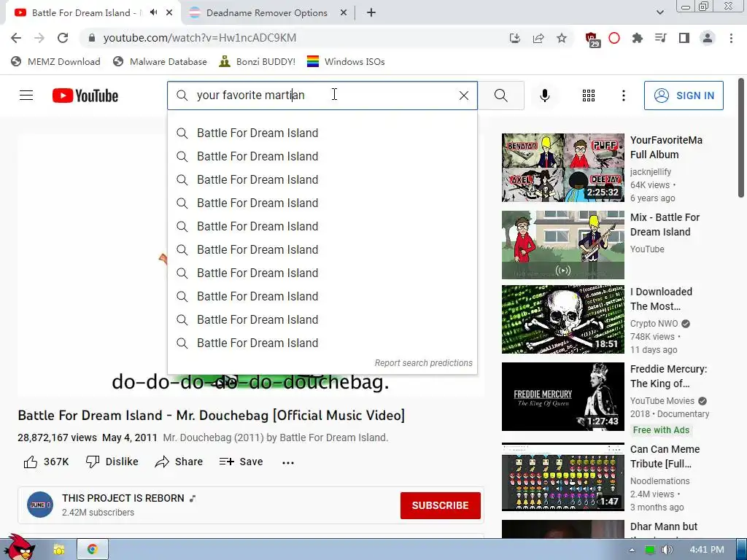747x560 pixels.
Task: Select the last search suggestion
Action: (322, 343)
